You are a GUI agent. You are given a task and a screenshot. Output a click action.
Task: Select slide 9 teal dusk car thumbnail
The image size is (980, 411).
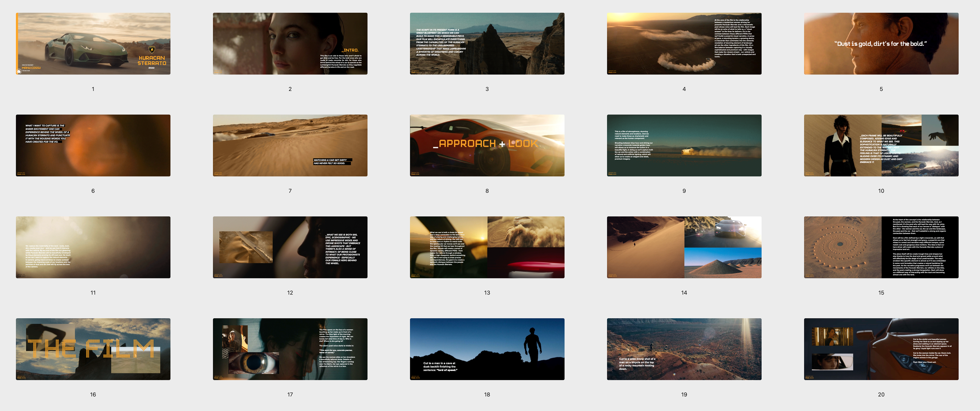pyautogui.click(x=684, y=145)
